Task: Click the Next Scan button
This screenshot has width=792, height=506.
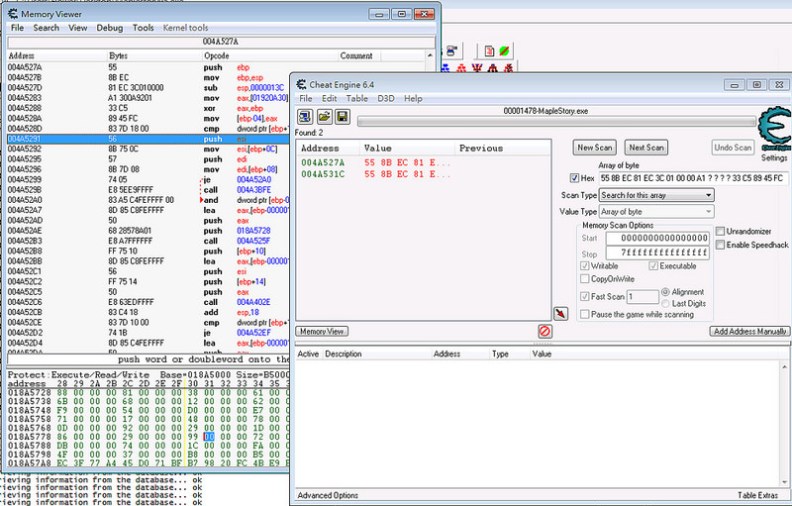Action: point(647,147)
